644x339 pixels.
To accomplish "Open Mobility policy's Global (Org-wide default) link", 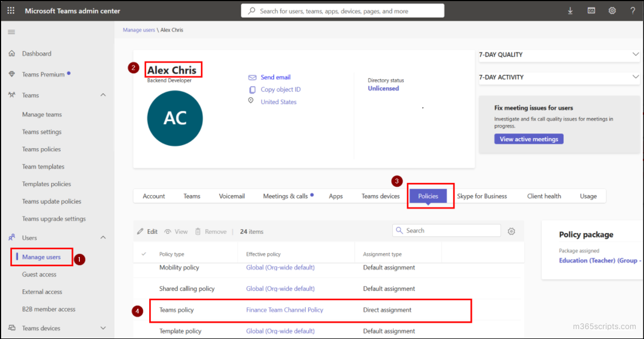I will pyautogui.click(x=280, y=267).
